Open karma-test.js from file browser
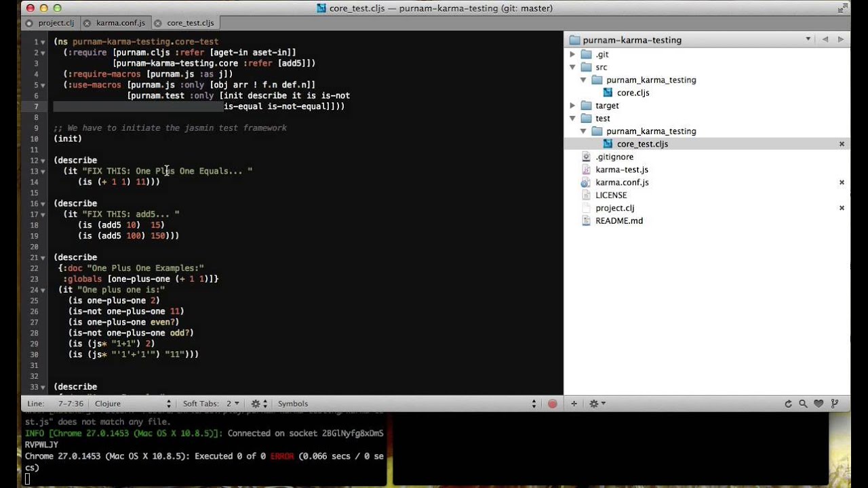 point(622,169)
